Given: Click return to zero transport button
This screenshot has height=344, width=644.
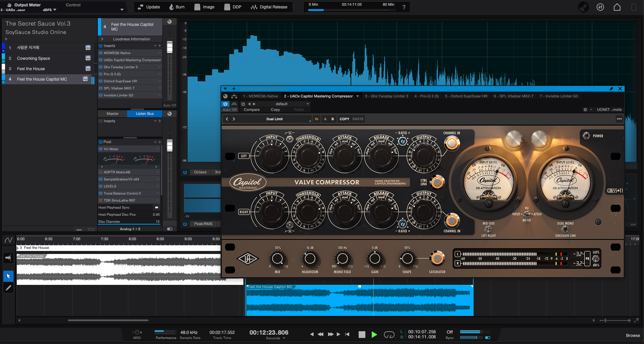Looking at the screenshot, I should point(347,334).
